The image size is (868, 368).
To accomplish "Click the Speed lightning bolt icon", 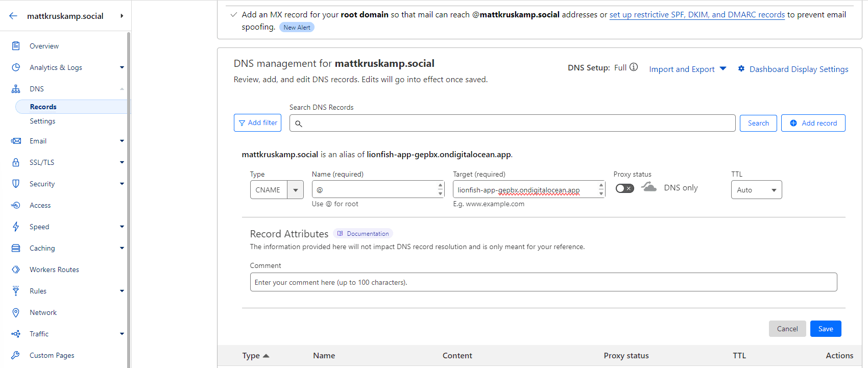I will pyautogui.click(x=16, y=227).
